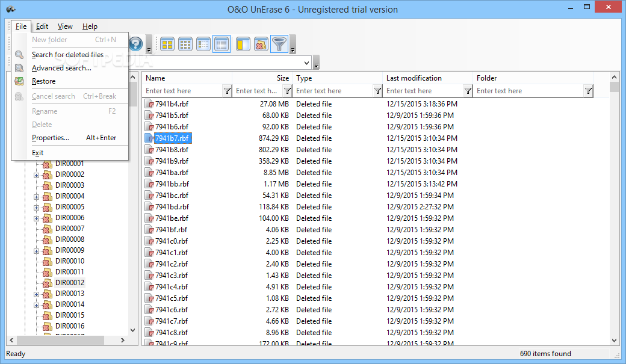Sort by the Type column header

tap(338, 78)
